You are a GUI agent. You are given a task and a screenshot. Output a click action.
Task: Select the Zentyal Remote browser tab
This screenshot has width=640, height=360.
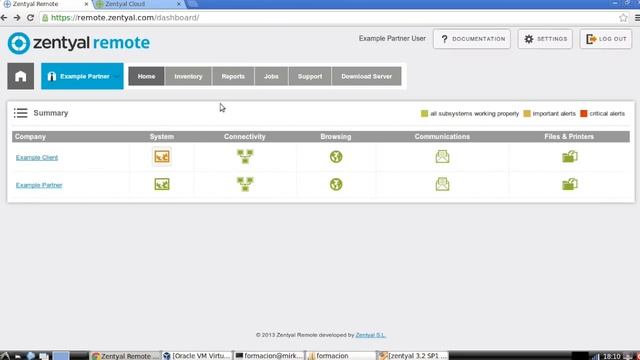coord(46,4)
